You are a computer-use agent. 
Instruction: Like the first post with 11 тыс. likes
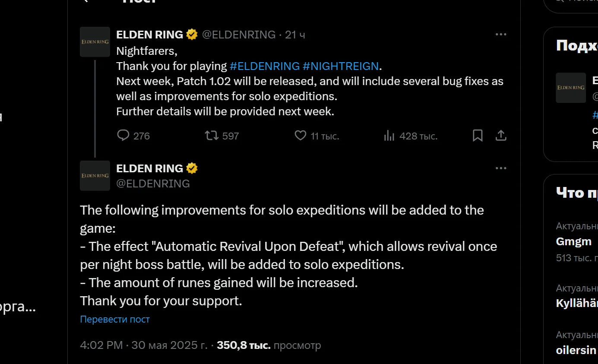(x=301, y=136)
